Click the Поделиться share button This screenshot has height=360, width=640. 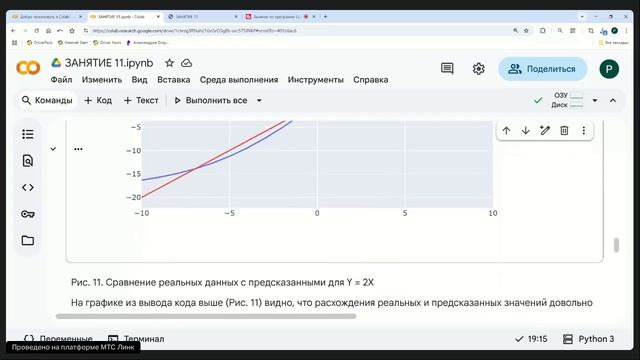click(x=542, y=69)
